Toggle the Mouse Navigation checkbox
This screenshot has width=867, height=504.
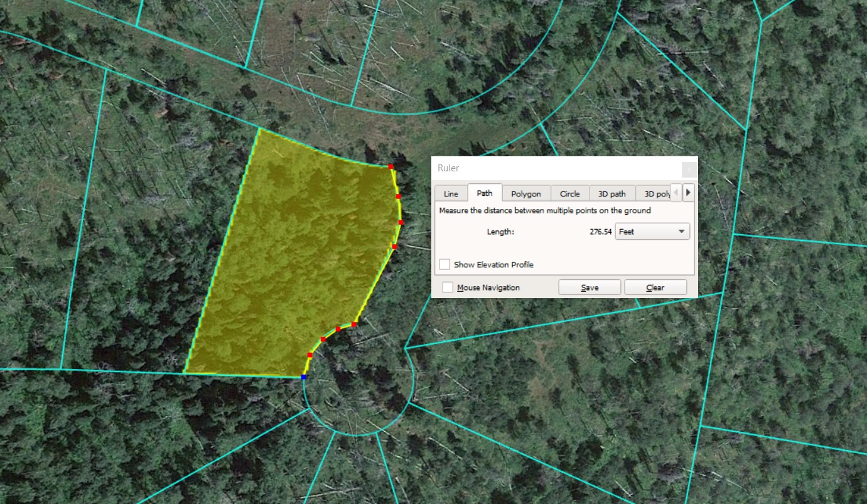click(x=448, y=287)
